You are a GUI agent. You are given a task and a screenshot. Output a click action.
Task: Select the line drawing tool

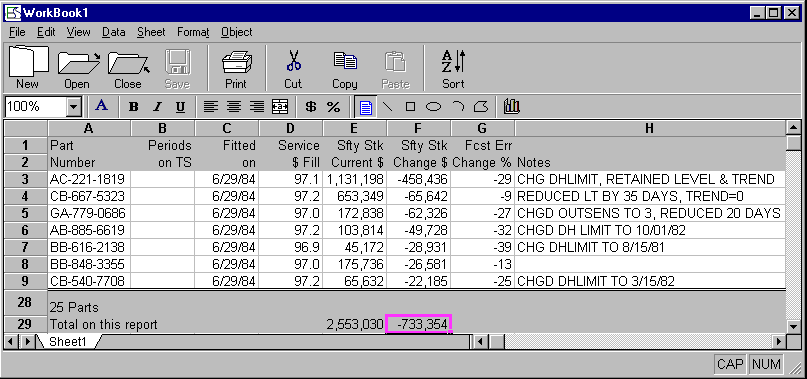pos(388,107)
